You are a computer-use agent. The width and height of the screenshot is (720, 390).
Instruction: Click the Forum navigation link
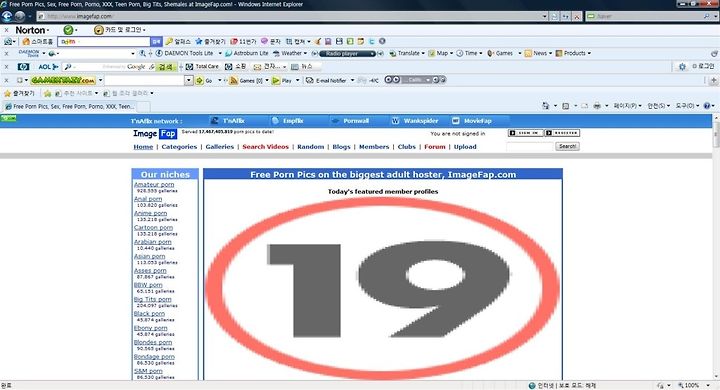(435, 147)
